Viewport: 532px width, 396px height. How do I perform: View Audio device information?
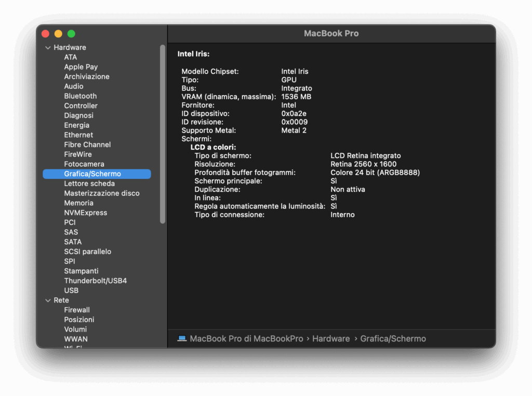tap(73, 86)
